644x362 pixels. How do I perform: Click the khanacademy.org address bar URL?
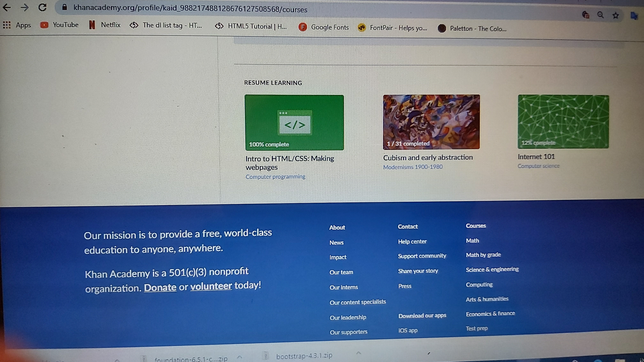click(x=190, y=8)
